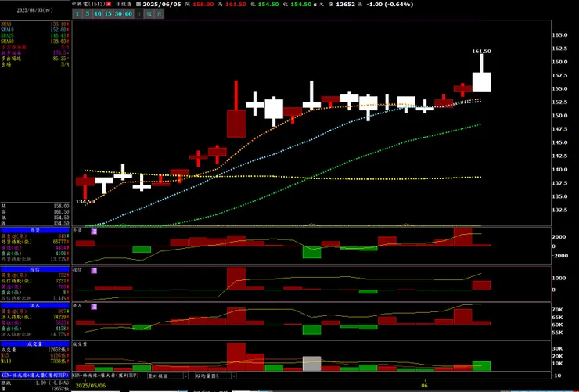
Task: Click the purple settings icon in 投信 pane
Action: point(94,271)
